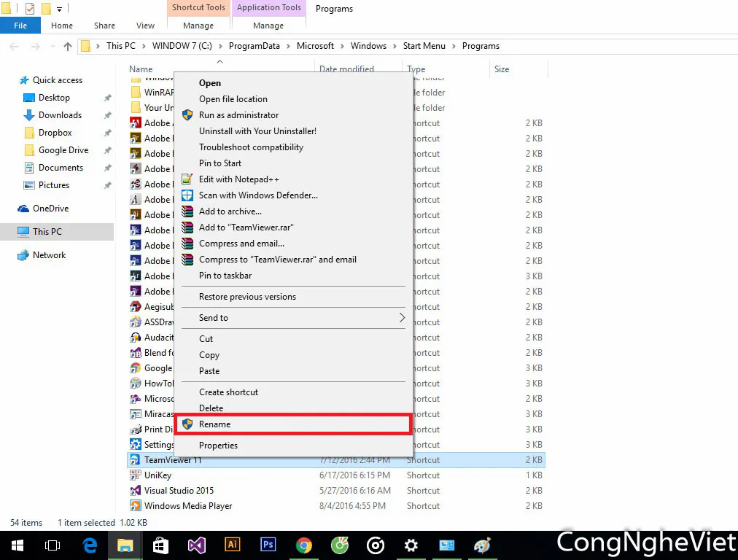Open the File ribbon tab
The height and width of the screenshot is (560, 738).
(x=20, y=26)
